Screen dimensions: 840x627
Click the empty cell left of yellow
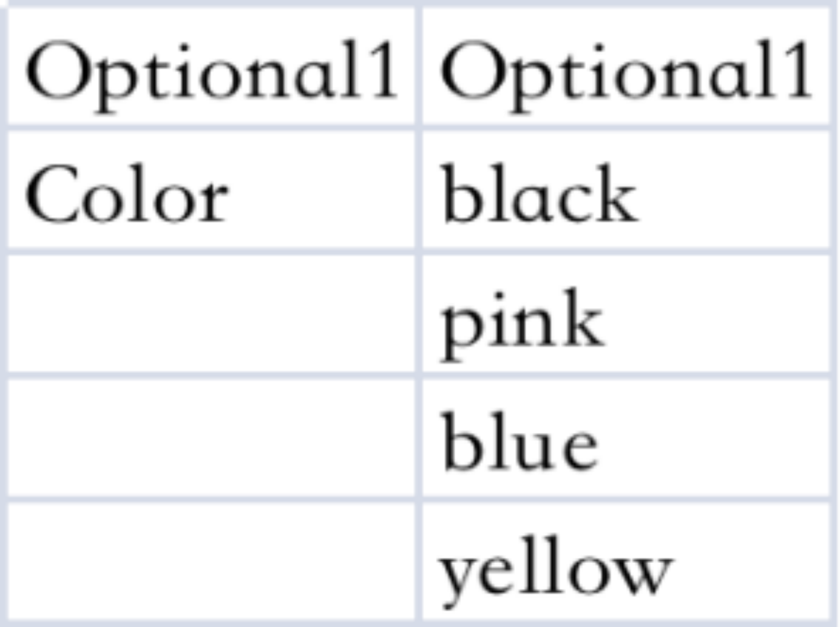point(210,561)
